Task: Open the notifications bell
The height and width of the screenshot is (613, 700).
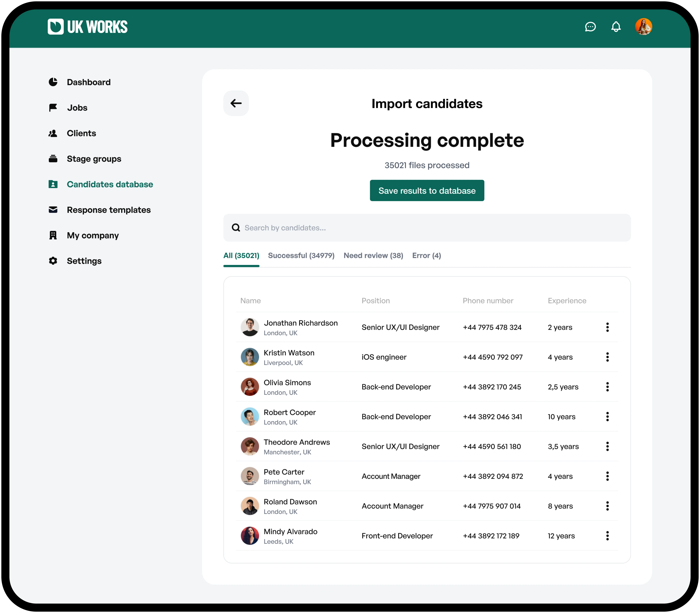Action: tap(616, 27)
